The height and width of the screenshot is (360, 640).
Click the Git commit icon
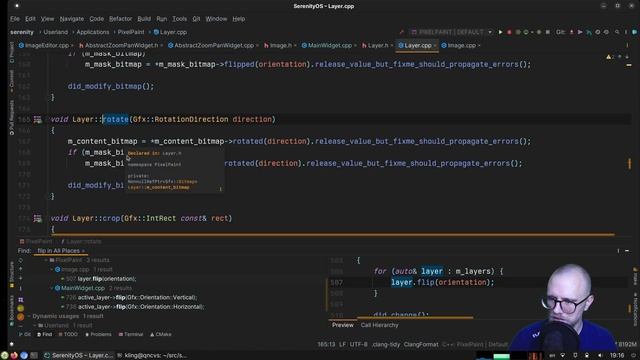(x=580, y=32)
